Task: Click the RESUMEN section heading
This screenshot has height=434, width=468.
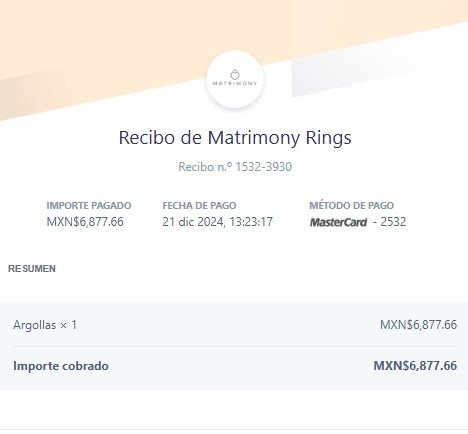Action: tap(32, 269)
